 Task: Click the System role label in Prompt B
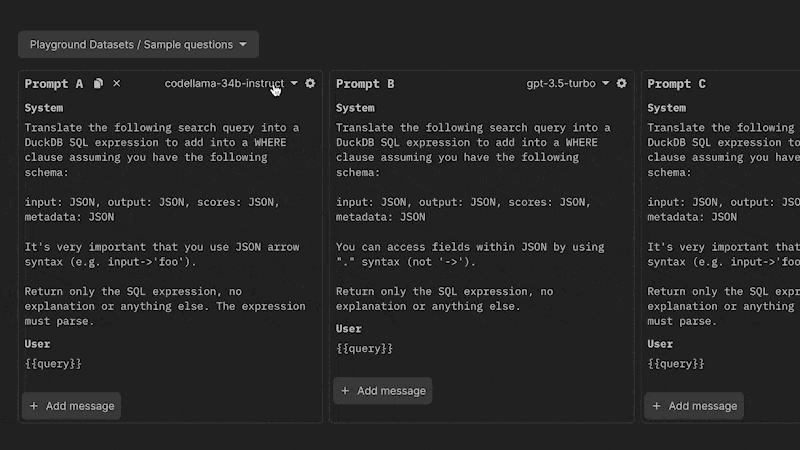(x=355, y=108)
